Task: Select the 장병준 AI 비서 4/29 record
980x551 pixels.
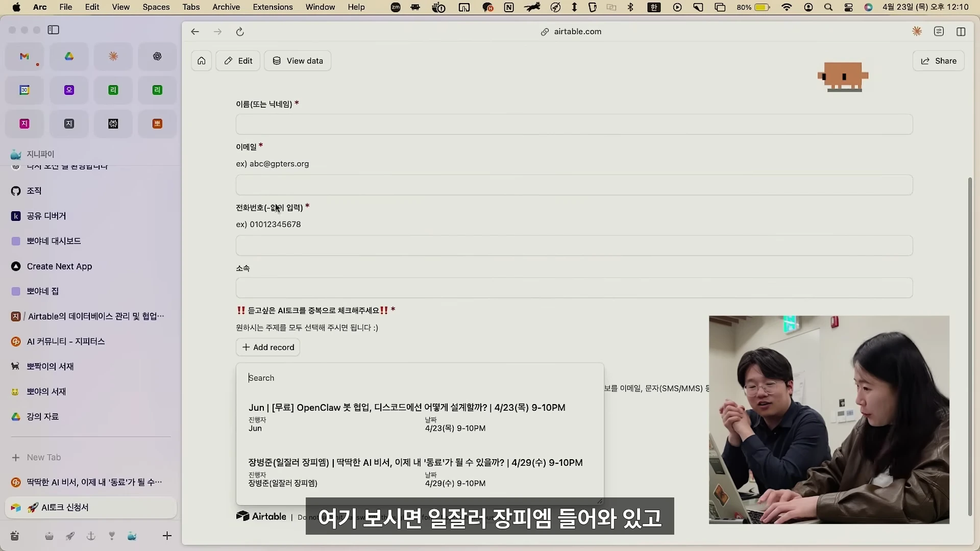Action: coord(420,472)
